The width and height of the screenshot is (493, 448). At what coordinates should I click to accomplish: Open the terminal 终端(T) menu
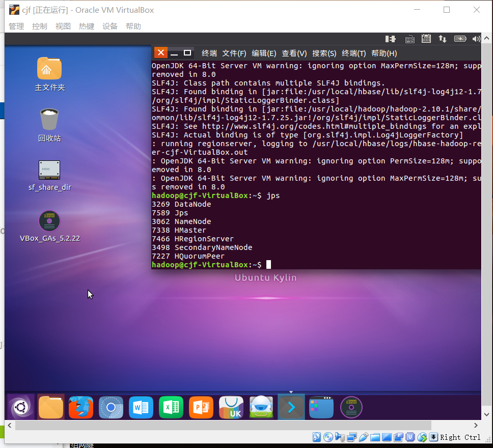tap(354, 53)
